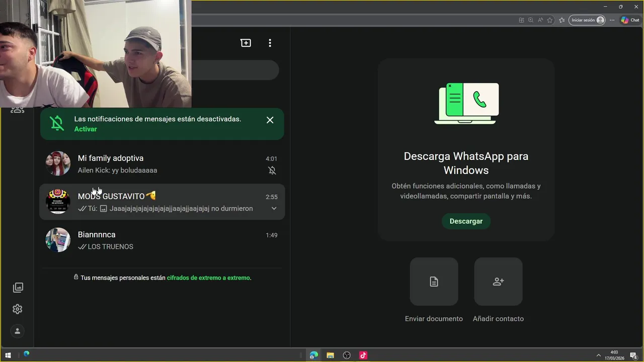This screenshot has height=362, width=644.
Task: Open the browser settings ellipsis menu
Action: pos(612,20)
